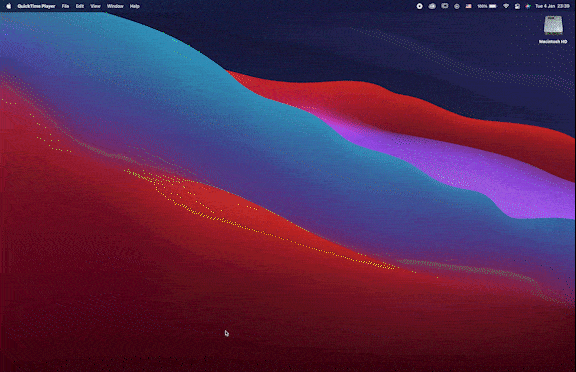Open the View menu
This screenshot has width=576, height=372.
[x=95, y=6]
